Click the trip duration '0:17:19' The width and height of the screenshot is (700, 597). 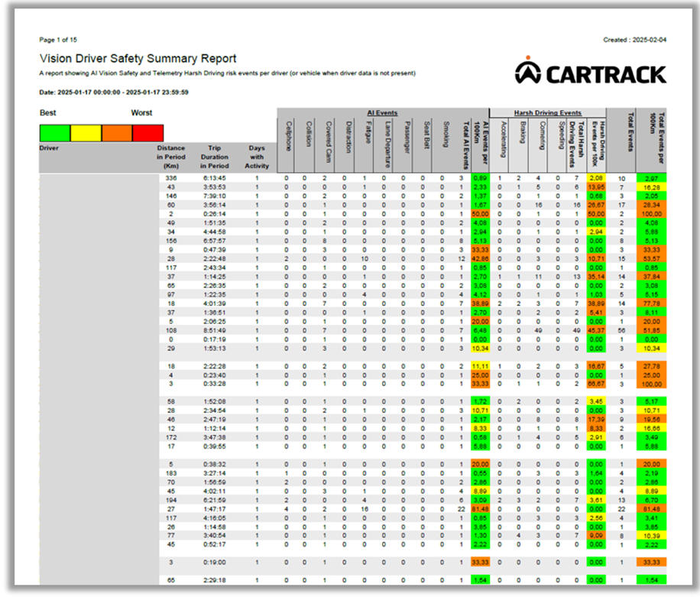pyautogui.click(x=214, y=339)
